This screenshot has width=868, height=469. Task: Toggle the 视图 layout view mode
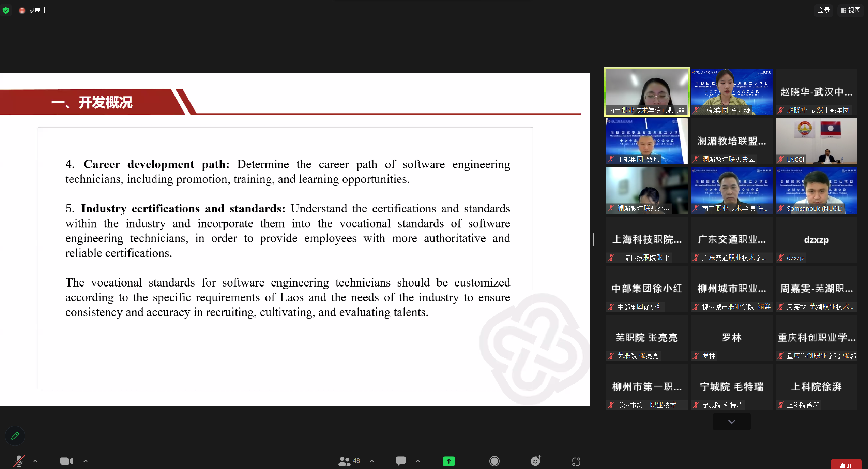click(851, 10)
